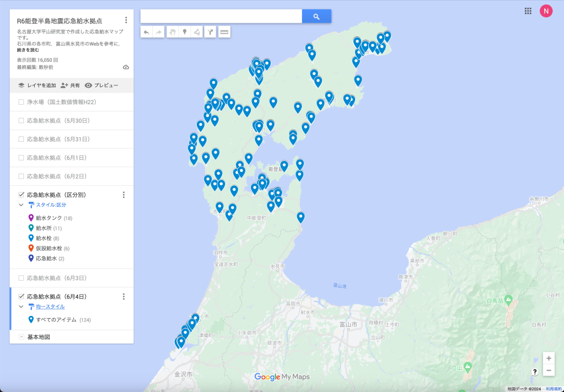Open the Google apps grid
This screenshot has height=392, width=564.
(x=528, y=11)
